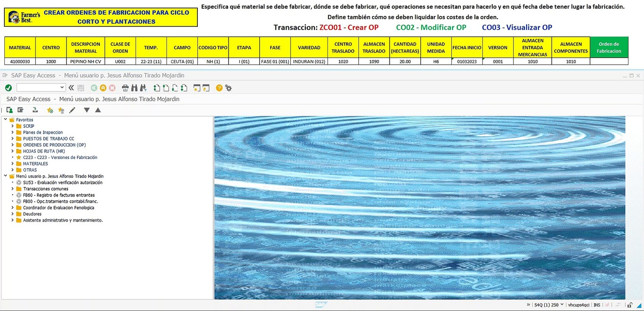Click the green Back icon
Screen dimensions: 644x311
[94, 88]
